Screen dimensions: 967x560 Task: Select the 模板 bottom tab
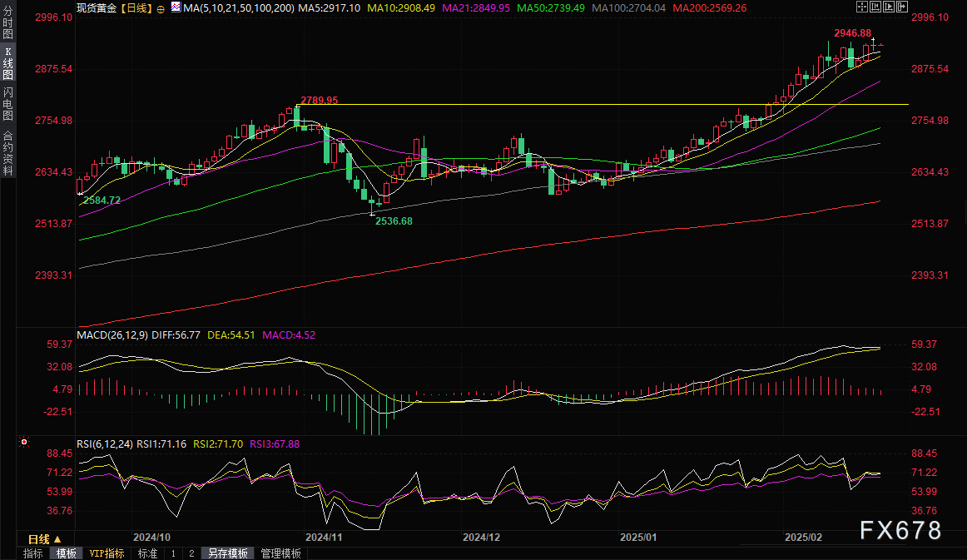point(66,553)
